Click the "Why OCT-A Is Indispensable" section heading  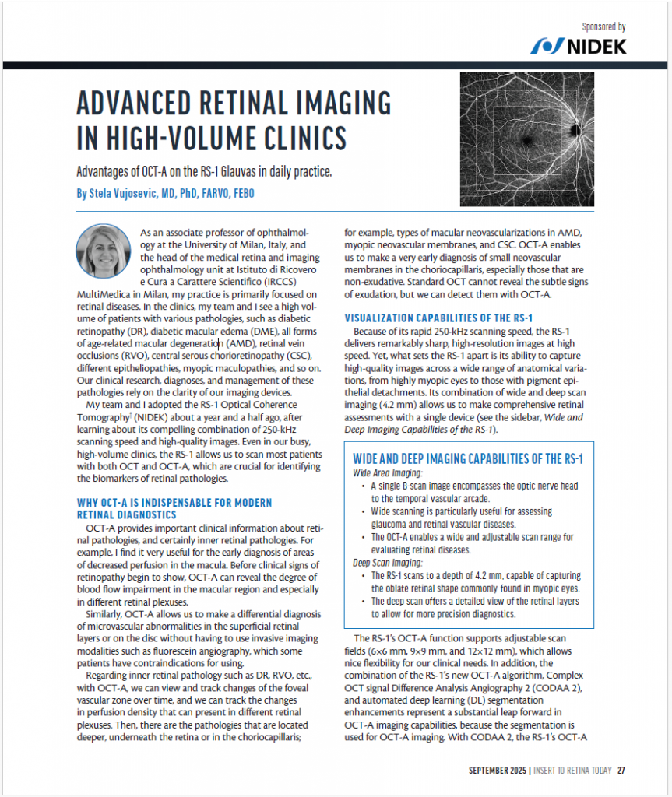point(174,509)
